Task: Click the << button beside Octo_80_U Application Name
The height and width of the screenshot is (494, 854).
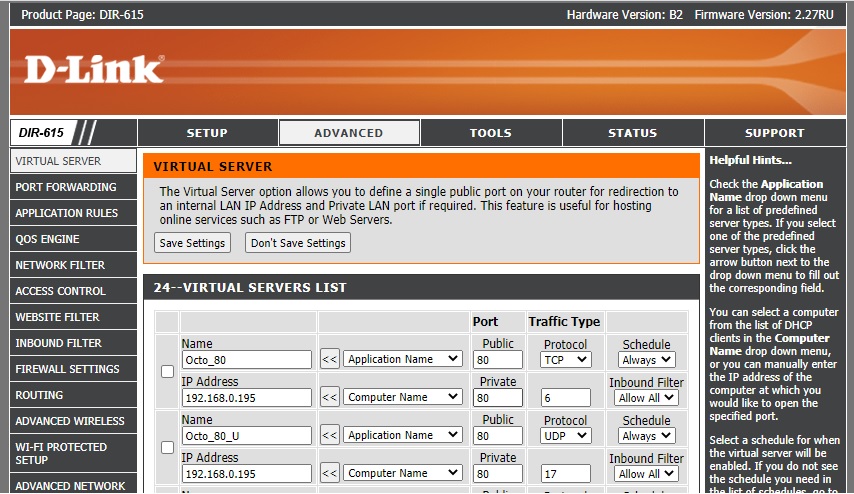Action: 330,436
